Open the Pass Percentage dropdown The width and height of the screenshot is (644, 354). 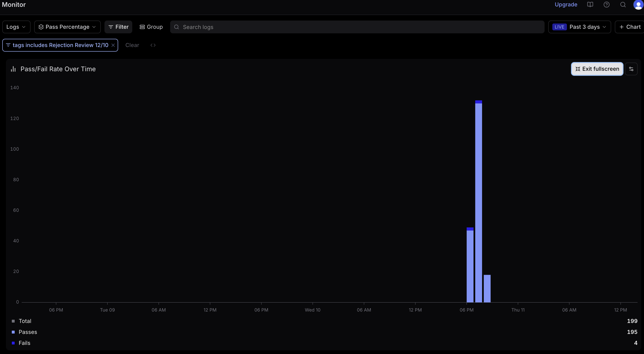(x=67, y=27)
